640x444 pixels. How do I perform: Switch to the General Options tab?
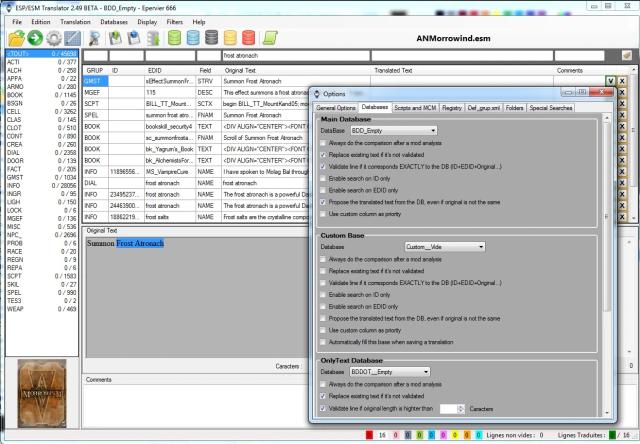point(336,108)
